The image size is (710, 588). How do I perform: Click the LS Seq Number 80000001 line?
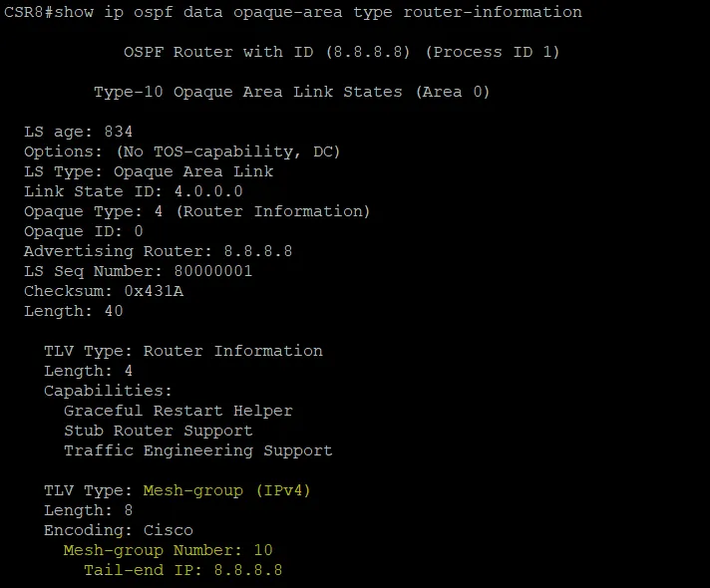click(138, 271)
